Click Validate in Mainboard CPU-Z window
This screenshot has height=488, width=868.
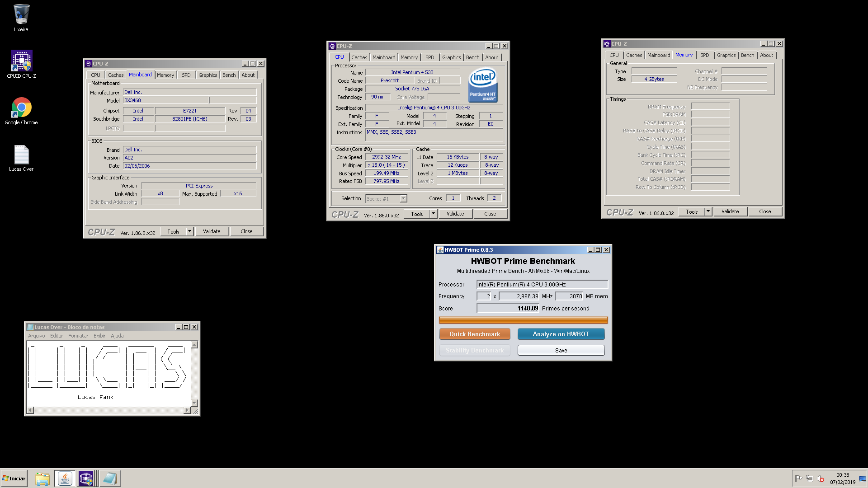tap(212, 231)
